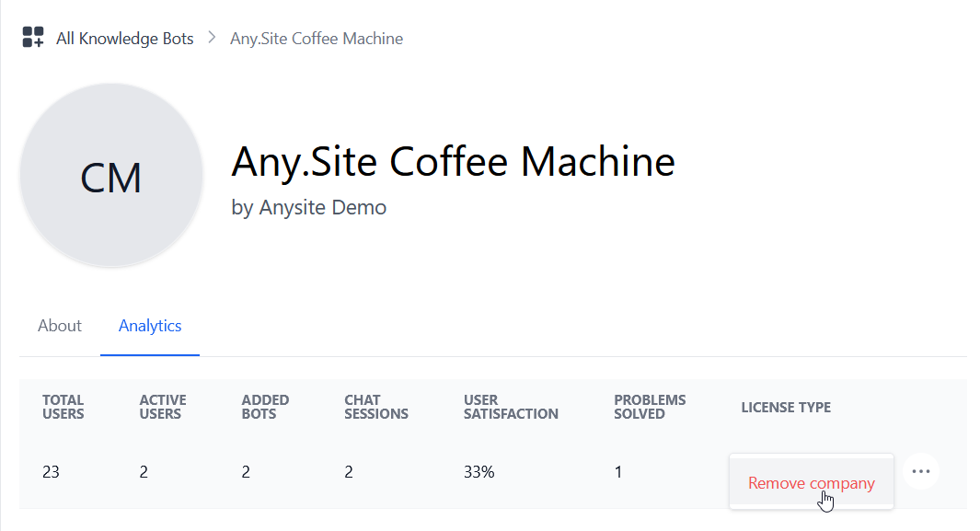Click the User Satisfaction column header

click(511, 407)
